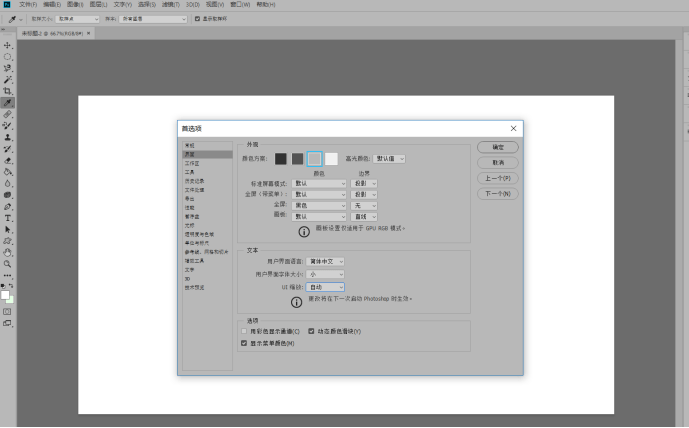This screenshot has width=689, height=428.
Task: Enable 用彩色显示通道 checkbox
Action: tap(246, 331)
